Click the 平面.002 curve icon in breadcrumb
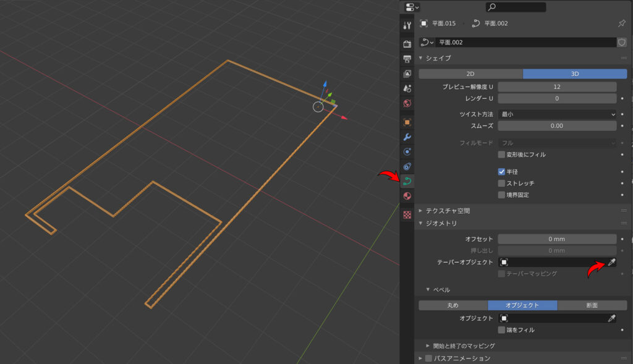The height and width of the screenshot is (364, 633). click(x=476, y=23)
